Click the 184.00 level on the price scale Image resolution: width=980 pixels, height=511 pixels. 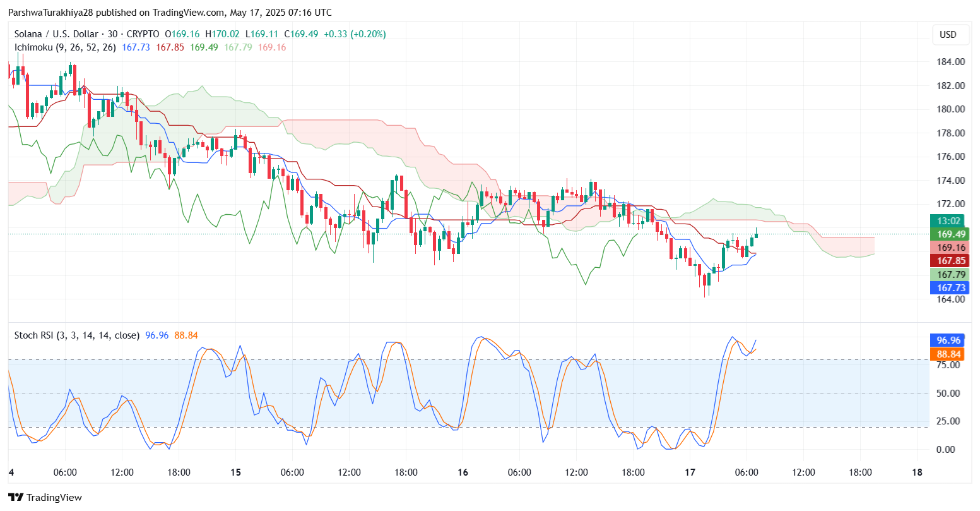coord(950,62)
